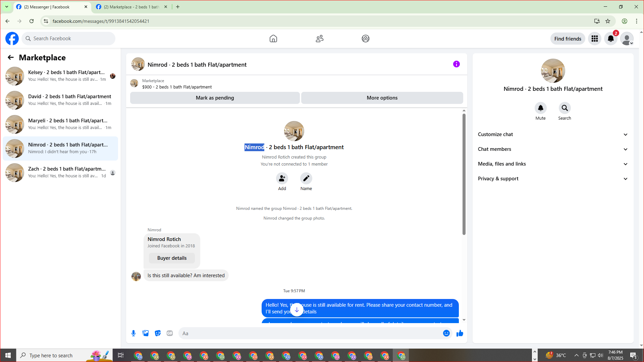644x362 pixels.
Task: Open Maryeli's conversation in Marketplace list
Action: tap(60, 124)
